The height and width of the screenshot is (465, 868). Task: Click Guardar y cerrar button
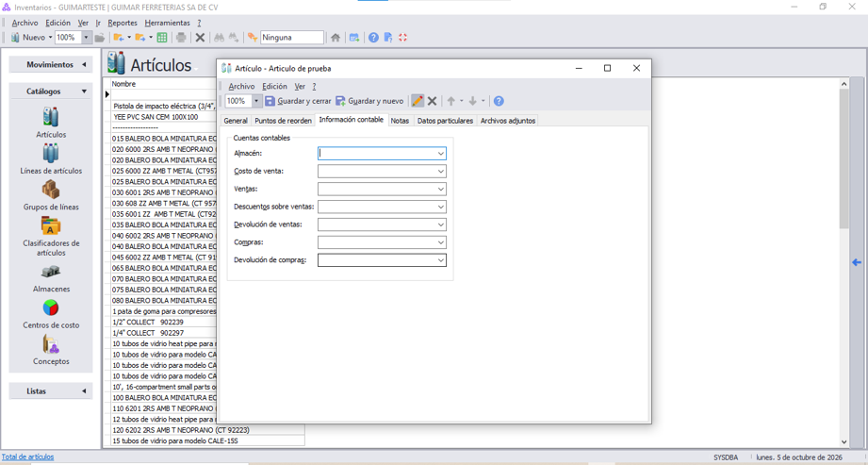coord(298,101)
